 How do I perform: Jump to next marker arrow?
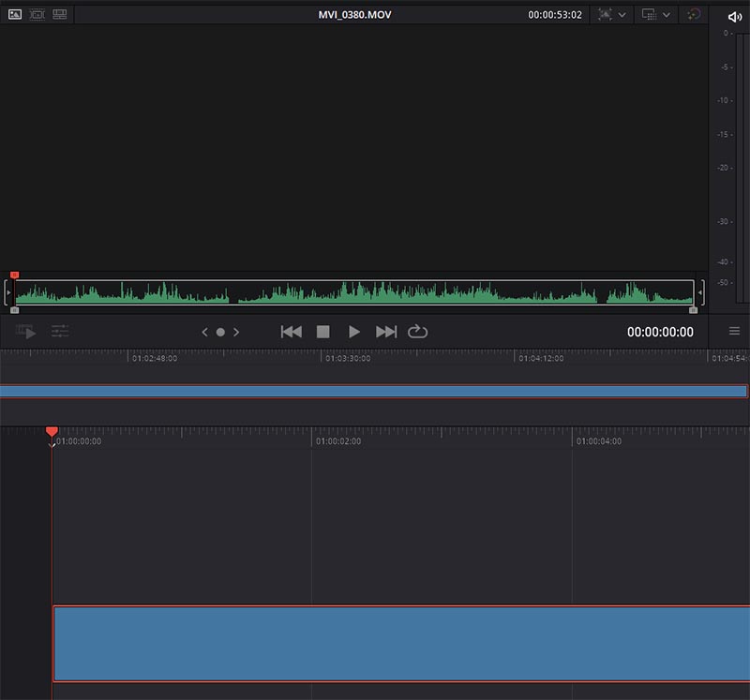click(236, 332)
